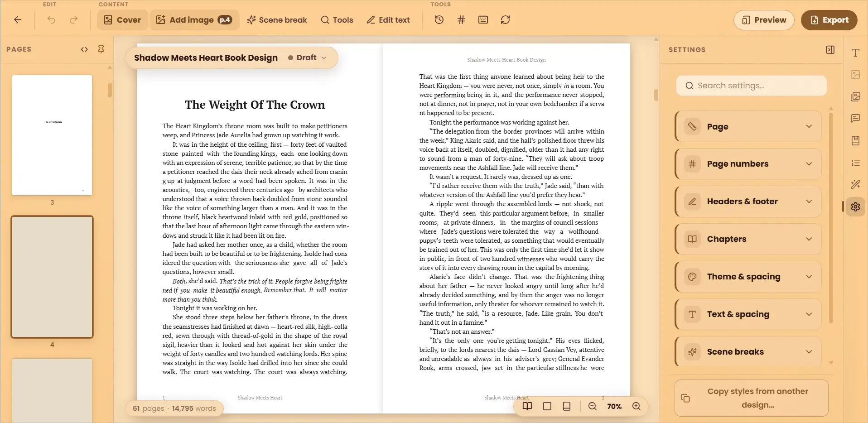The height and width of the screenshot is (423, 868).
Task: Expand Theme & spacing settings
Action: (748, 277)
